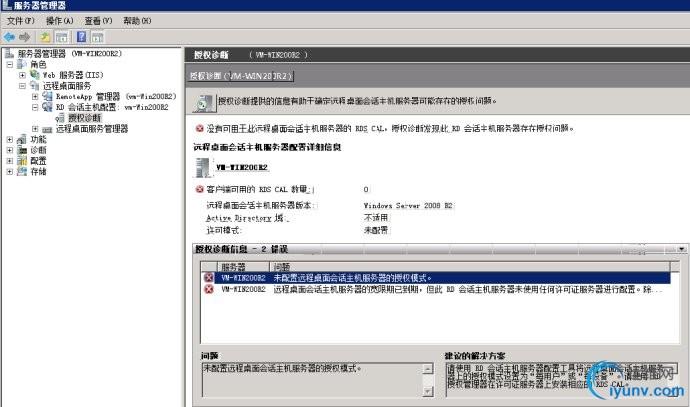Click the 远程桌面服务管理器 icon

[x=48, y=129]
